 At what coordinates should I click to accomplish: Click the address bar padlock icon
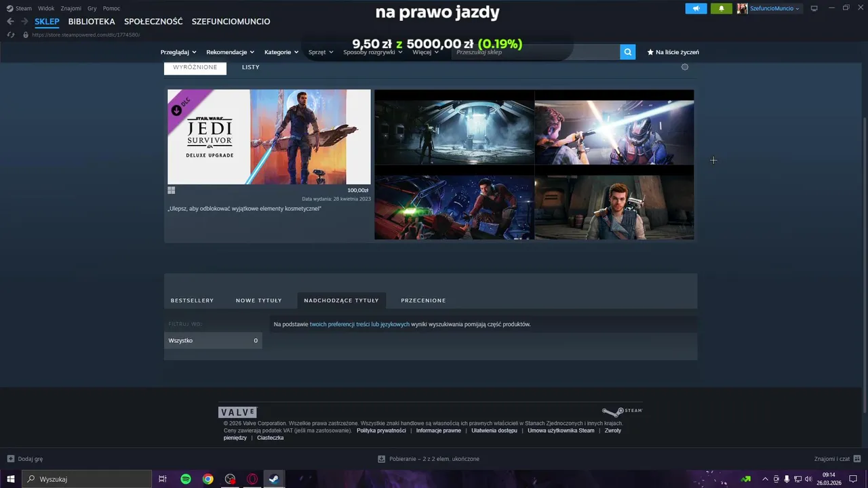coord(26,35)
